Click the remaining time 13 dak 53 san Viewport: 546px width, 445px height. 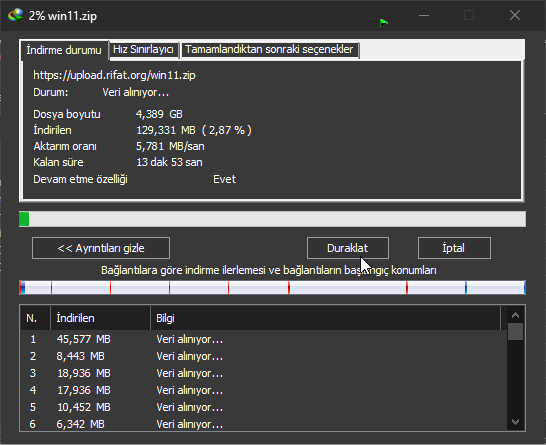(169, 162)
